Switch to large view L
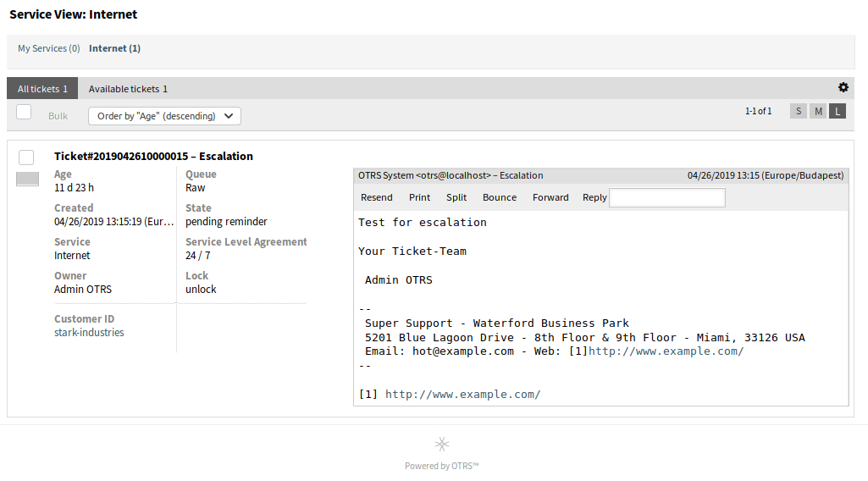 [838, 111]
